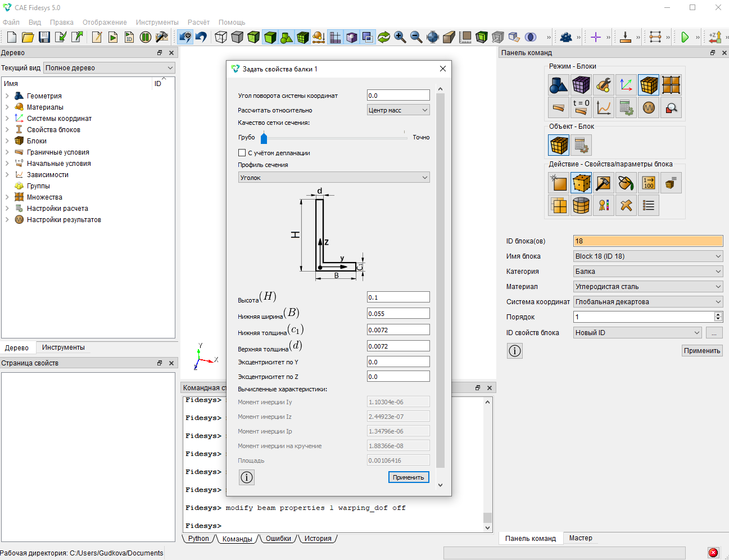Select Свойства блоков in the tree

pyautogui.click(x=53, y=130)
